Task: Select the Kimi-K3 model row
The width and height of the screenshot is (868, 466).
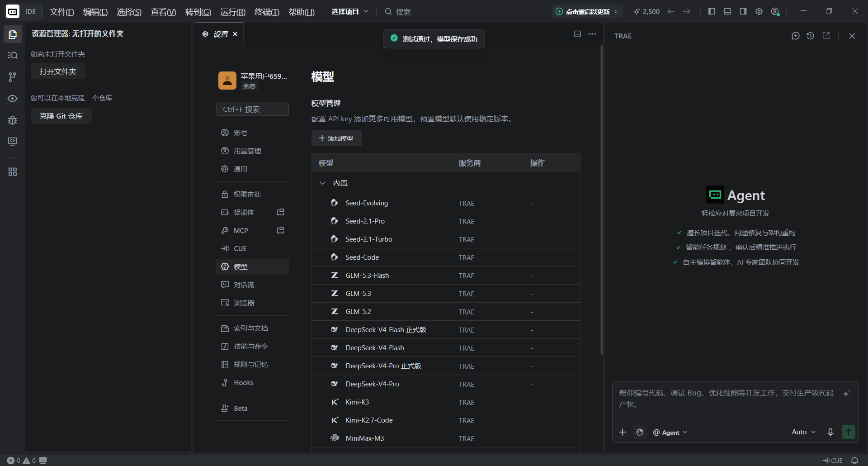Action: click(x=446, y=402)
